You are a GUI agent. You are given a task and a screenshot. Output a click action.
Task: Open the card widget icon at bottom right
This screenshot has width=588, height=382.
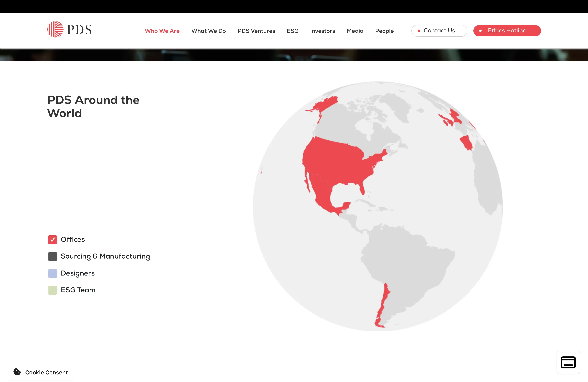[x=568, y=362]
